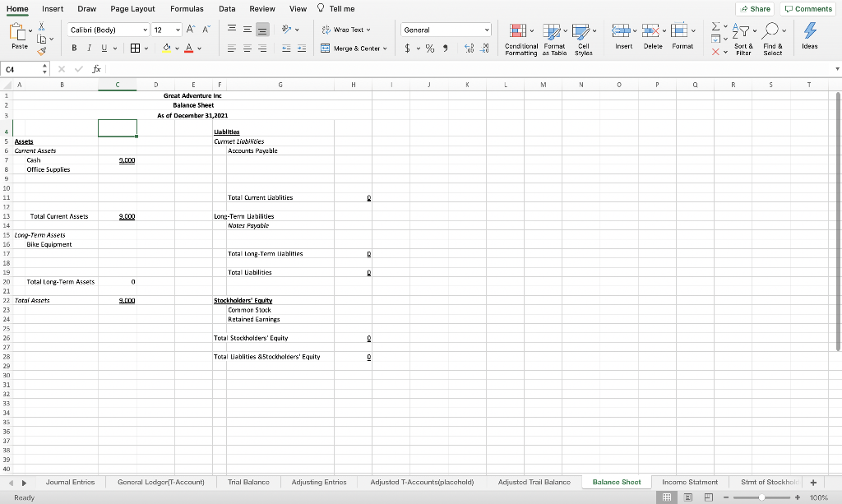This screenshot has width=842, height=504.
Task: Expand the formula bar chevron
Action: (x=837, y=69)
